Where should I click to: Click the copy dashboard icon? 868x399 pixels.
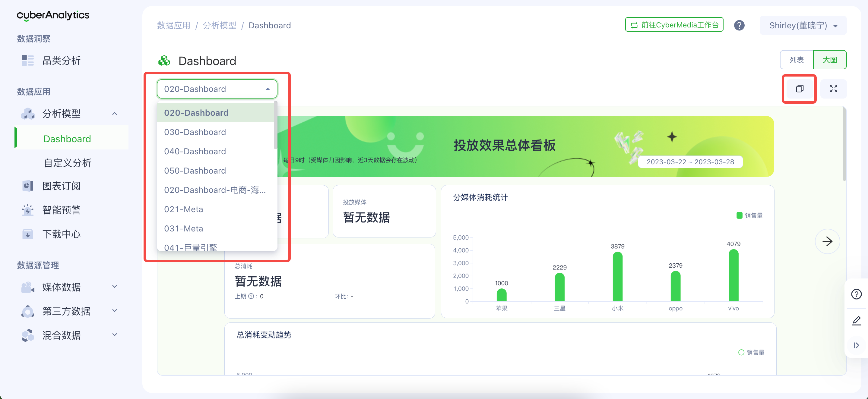coord(799,89)
